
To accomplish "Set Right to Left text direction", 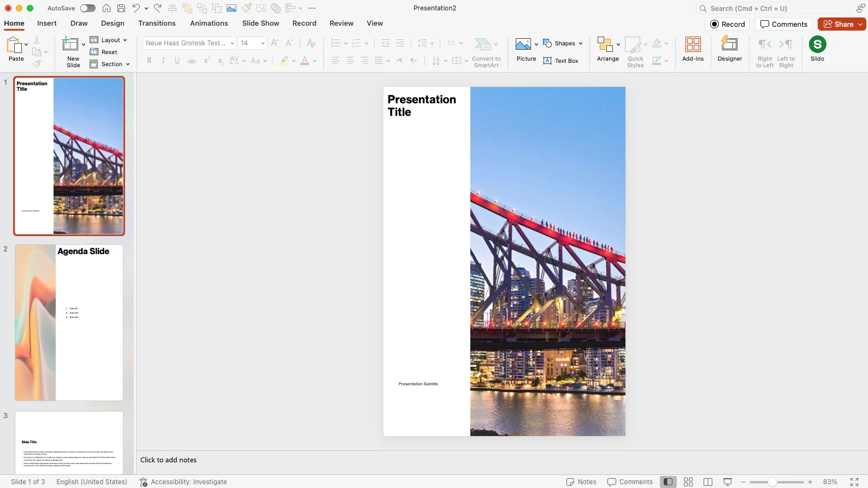I will coord(765,52).
